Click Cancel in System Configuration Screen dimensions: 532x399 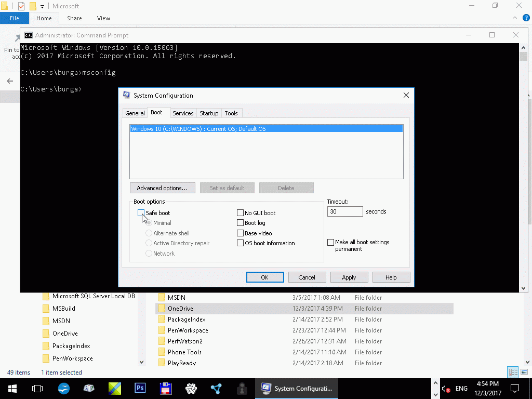[307, 277]
